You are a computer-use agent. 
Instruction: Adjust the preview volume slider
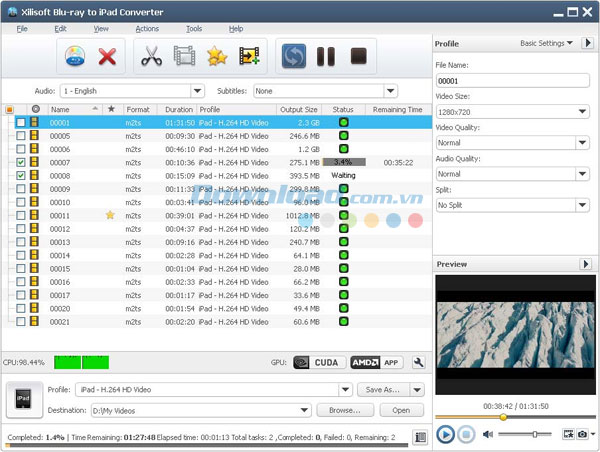(534, 434)
